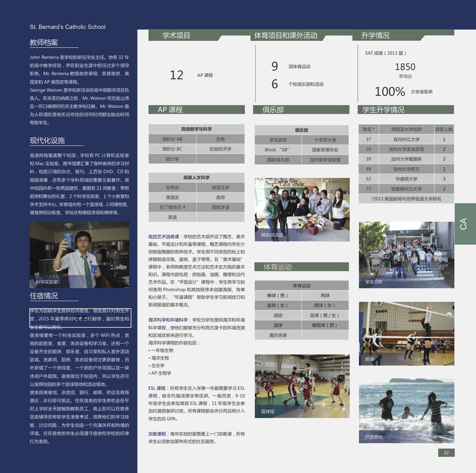Select the 学生政府 club cell
The image size is (476, 473).
click(x=278, y=140)
